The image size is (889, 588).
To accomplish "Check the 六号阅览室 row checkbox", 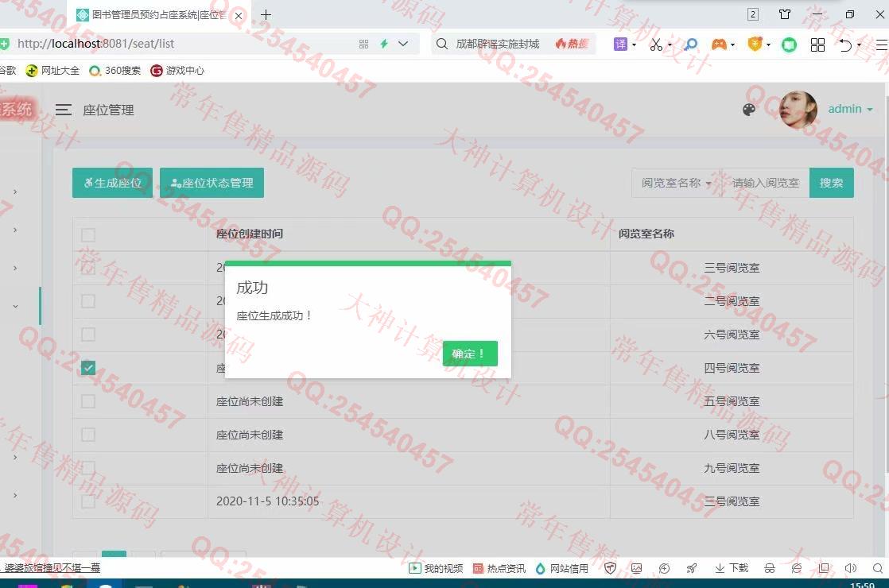I will click(88, 335).
